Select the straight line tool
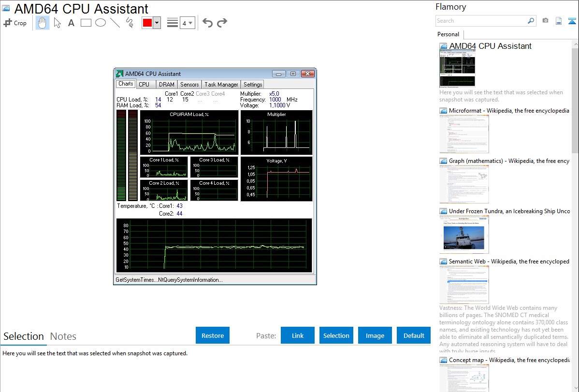The image size is (579, 392). coord(115,23)
